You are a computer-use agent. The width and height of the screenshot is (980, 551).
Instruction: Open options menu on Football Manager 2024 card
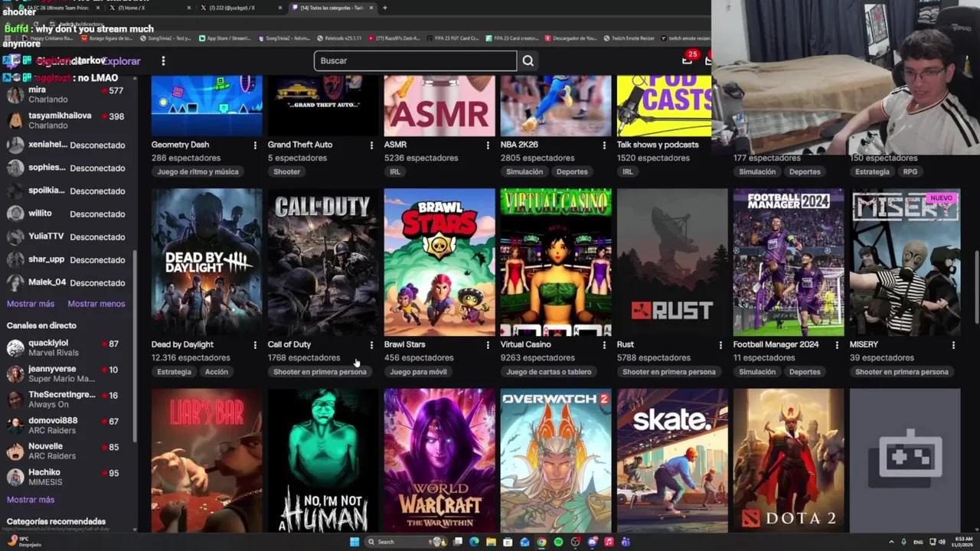(x=837, y=346)
